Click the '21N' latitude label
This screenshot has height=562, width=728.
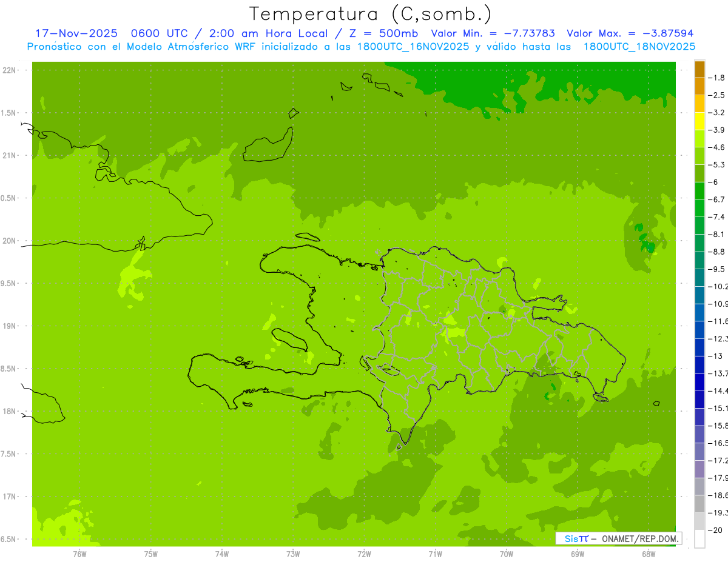pyautogui.click(x=8, y=156)
